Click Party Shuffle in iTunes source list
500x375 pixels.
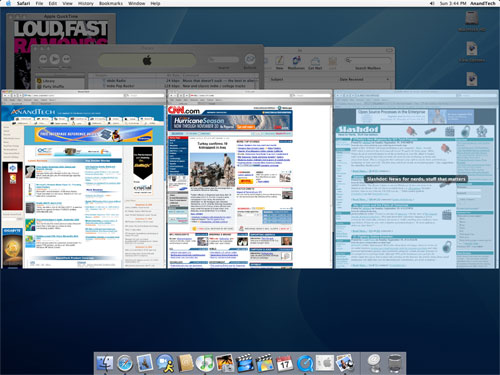coord(53,86)
